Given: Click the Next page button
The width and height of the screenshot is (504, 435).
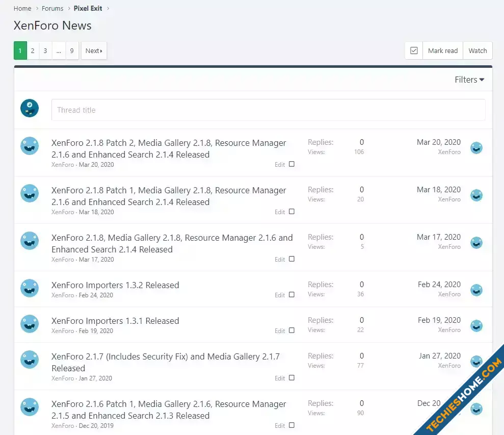Looking at the screenshot, I should [x=94, y=50].
